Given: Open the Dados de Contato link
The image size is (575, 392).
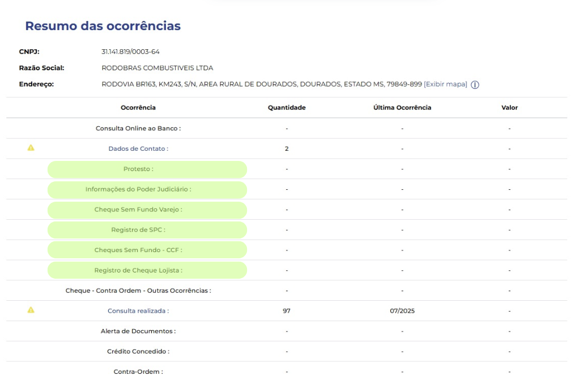Looking at the screenshot, I should [x=138, y=148].
